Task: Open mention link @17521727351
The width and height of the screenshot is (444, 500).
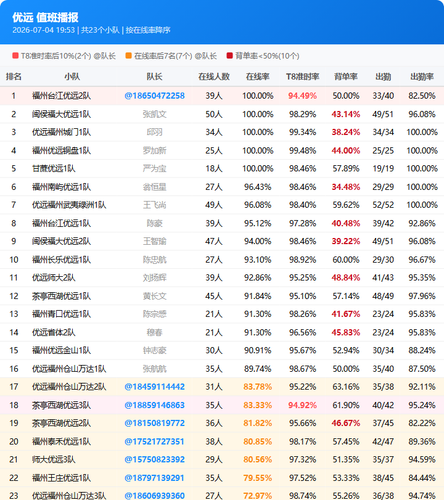Action: pyautogui.click(x=154, y=442)
